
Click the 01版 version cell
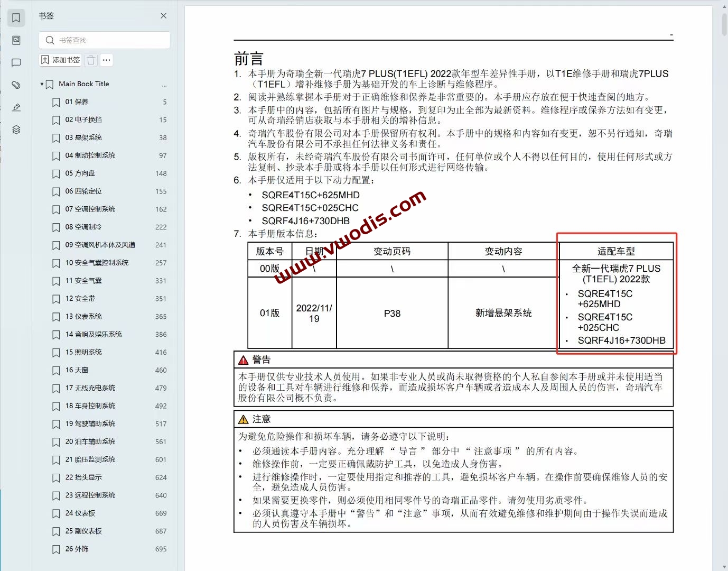click(x=269, y=313)
